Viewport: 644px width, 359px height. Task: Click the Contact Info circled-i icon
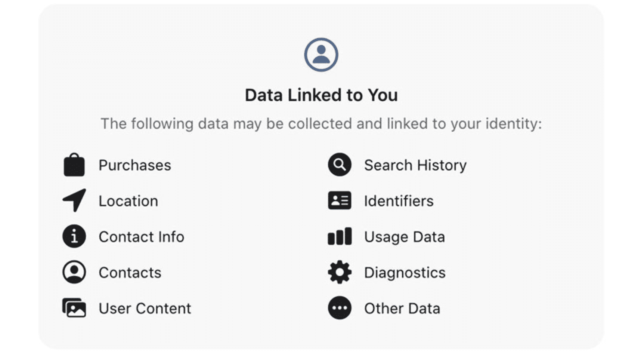coord(74,236)
